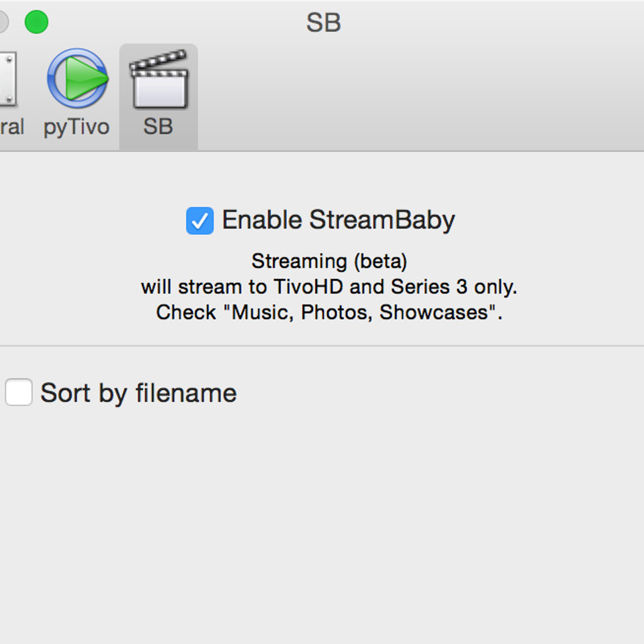The image size is (644, 644).
Task: Click the SB window title text
Action: click(324, 23)
